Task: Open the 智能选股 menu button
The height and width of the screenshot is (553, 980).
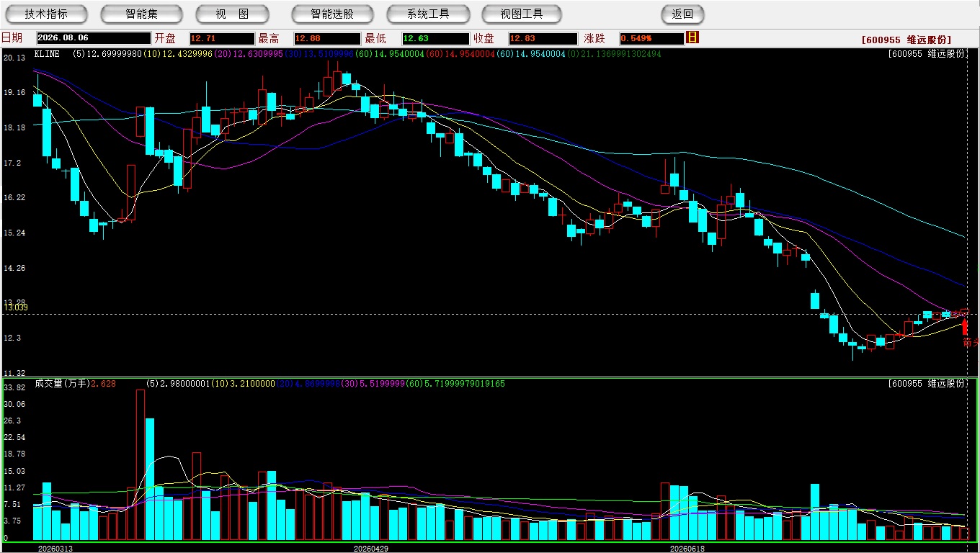Action: pos(332,14)
